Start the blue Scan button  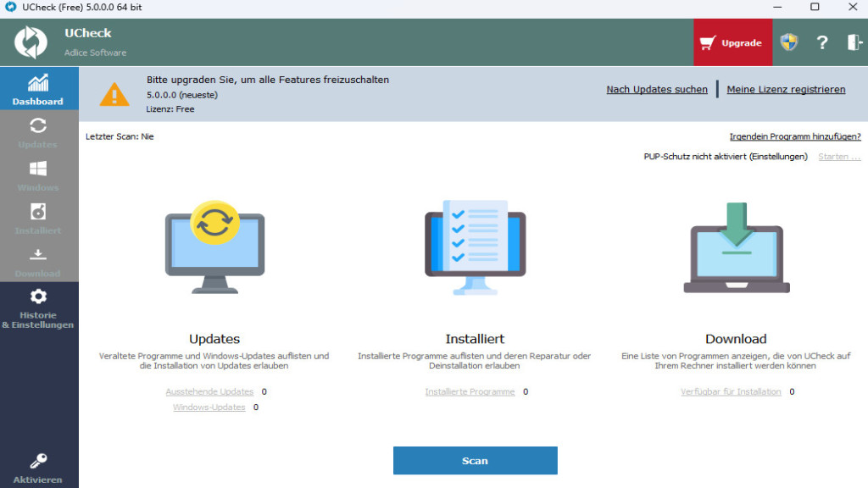(475, 461)
